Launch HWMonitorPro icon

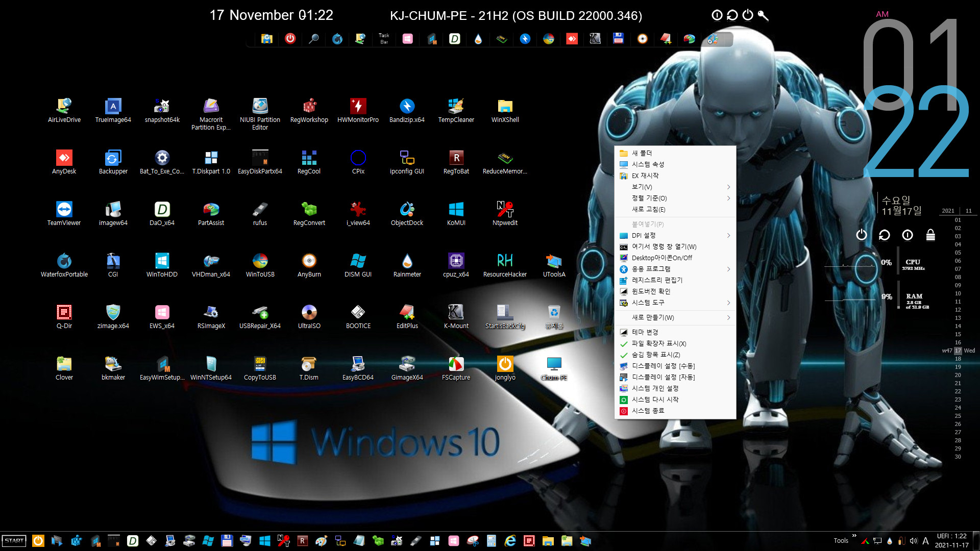[x=358, y=110]
